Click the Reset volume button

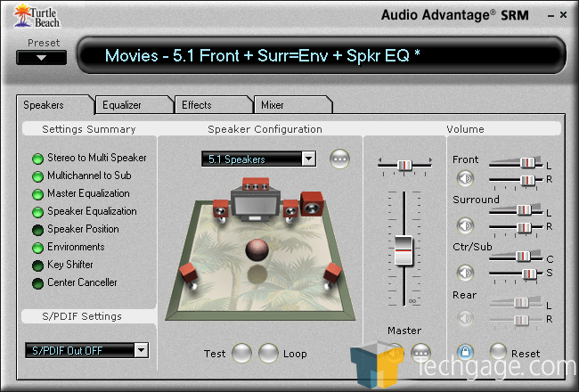(x=498, y=353)
